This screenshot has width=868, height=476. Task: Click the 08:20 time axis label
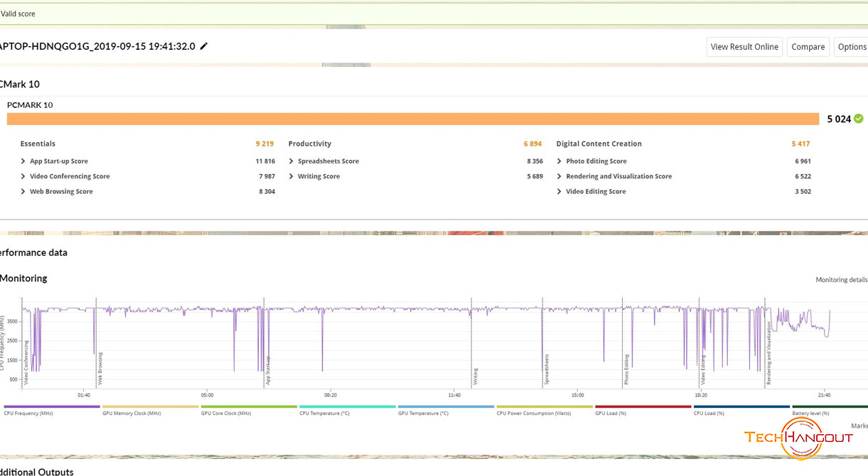(331, 395)
